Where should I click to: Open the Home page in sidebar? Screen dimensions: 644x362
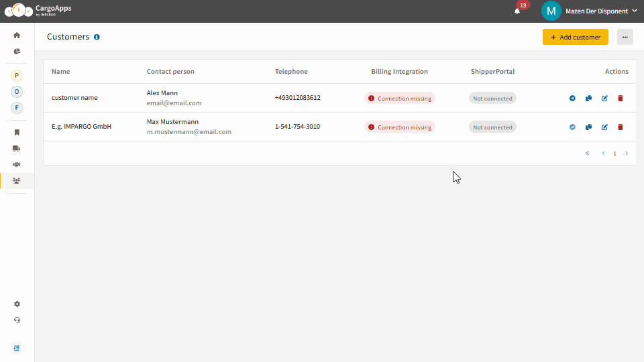tap(17, 36)
